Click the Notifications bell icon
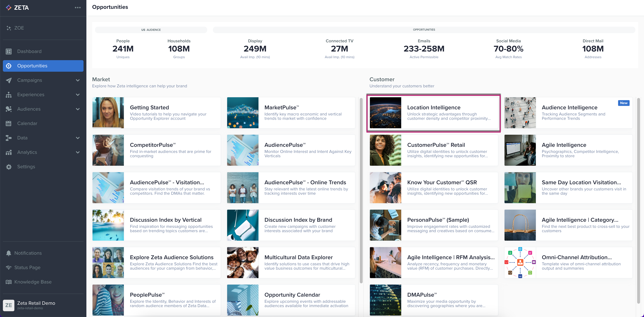The height and width of the screenshot is (317, 644). pos(9,253)
